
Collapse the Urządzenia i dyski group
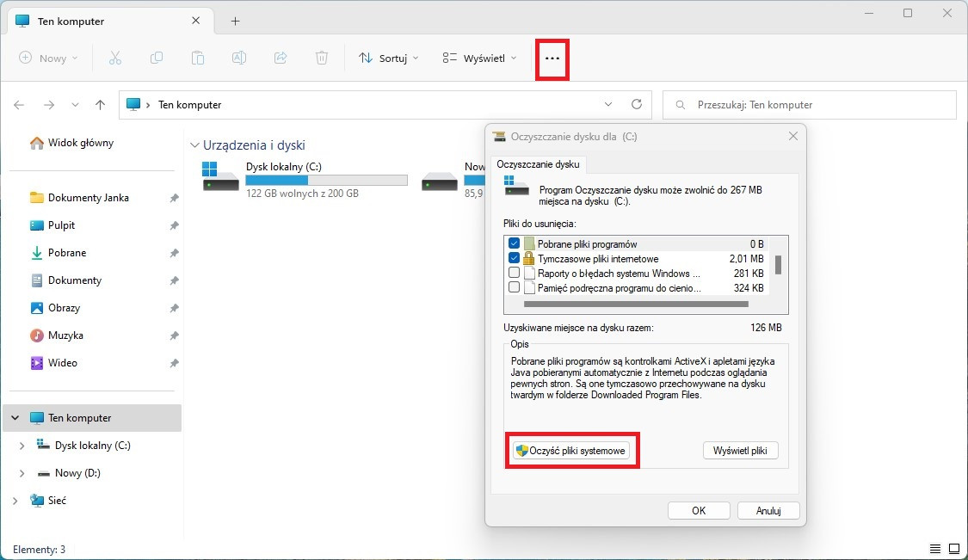tap(194, 145)
